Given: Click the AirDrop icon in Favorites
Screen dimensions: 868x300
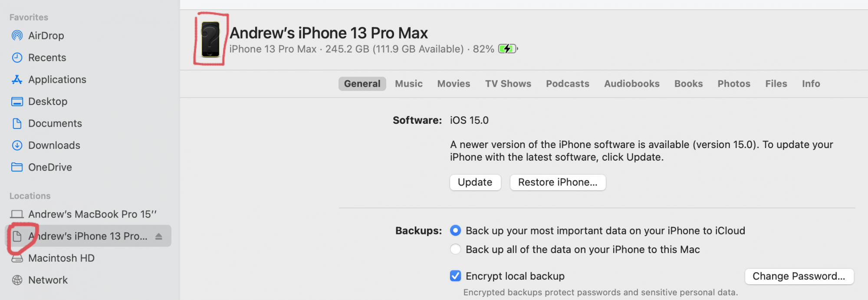Looking at the screenshot, I should tap(17, 36).
